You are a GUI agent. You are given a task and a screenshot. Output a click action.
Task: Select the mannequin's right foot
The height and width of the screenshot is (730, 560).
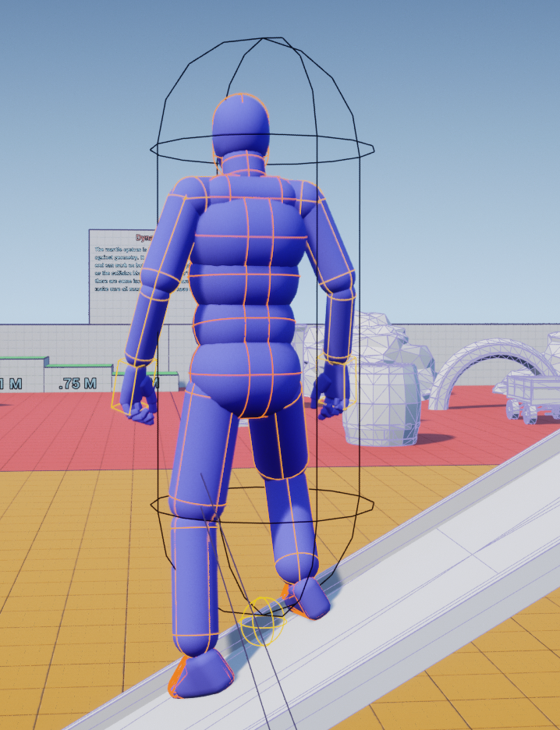pos(307,597)
